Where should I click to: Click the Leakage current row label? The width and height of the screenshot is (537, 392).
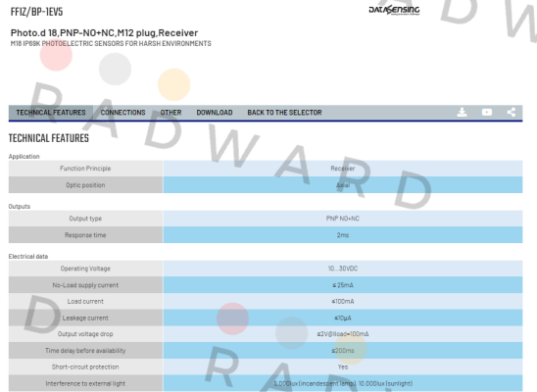click(x=85, y=318)
